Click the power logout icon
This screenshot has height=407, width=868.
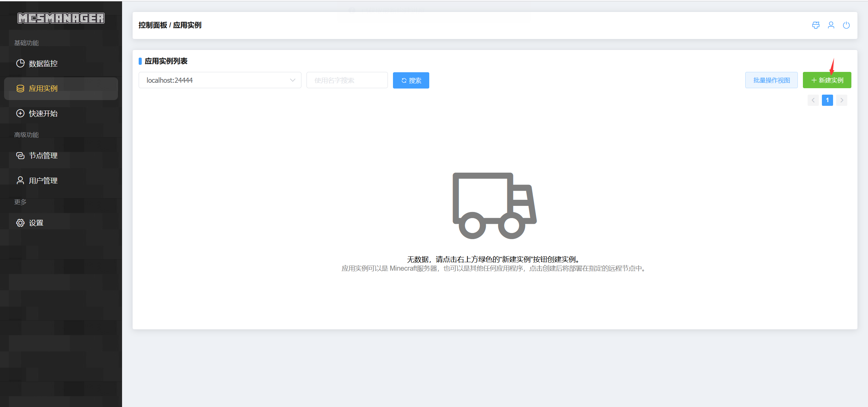tap(846, 25)
